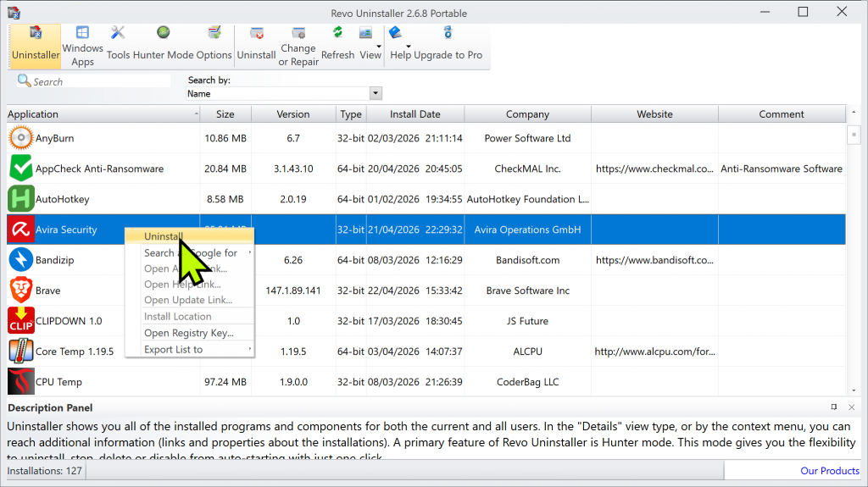The image size is (868, 487).
Task: Sort by Company column header
Action: [527, 114]
